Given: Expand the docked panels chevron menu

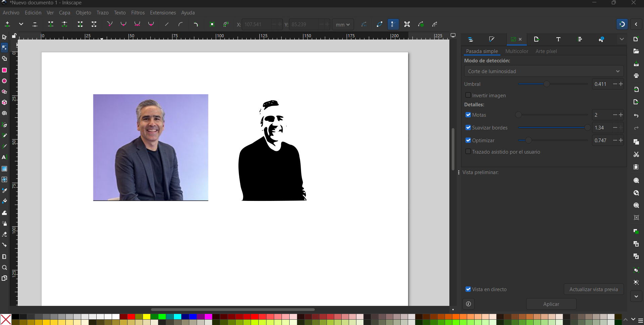Looking at the screenshot, I should 622,39.
